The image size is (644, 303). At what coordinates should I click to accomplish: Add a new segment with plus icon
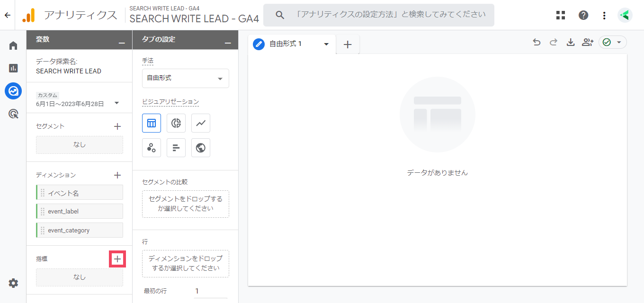[117, 126]
